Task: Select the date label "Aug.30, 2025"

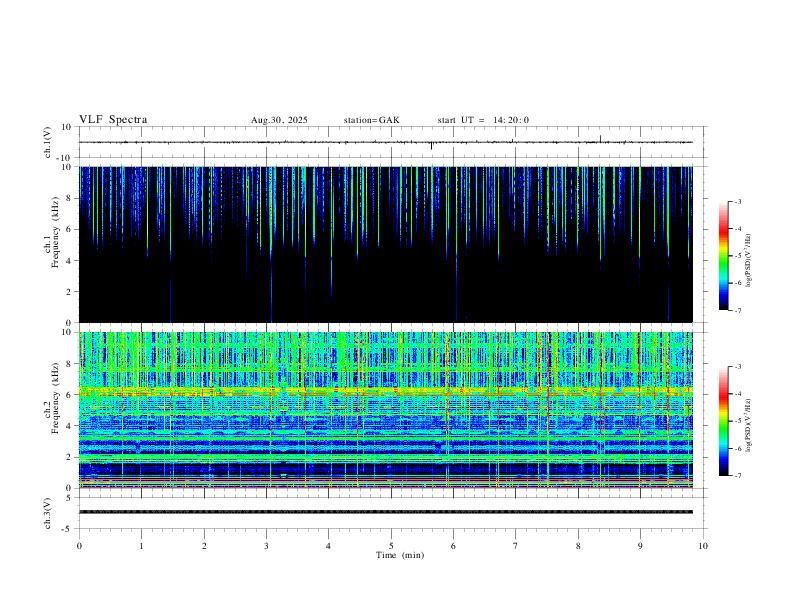Action: coord(279,120)
